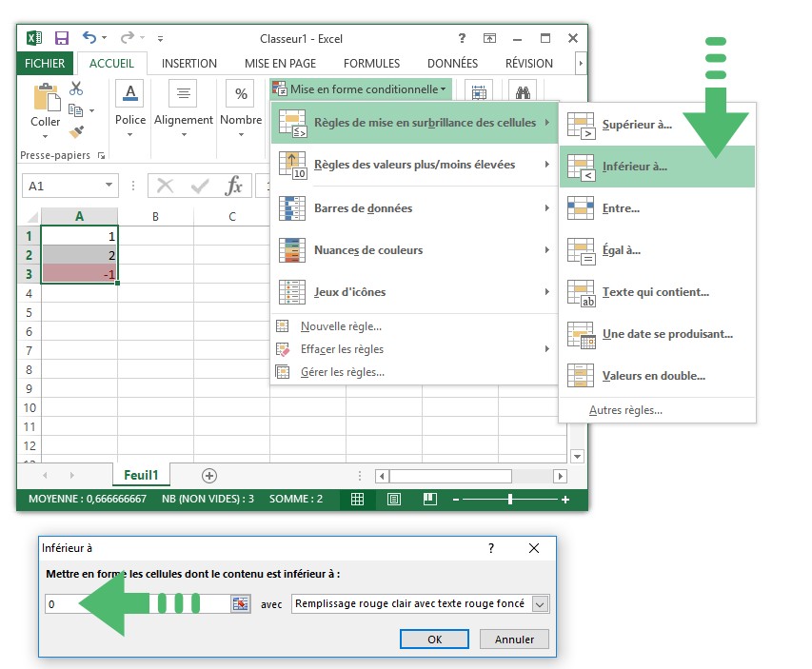Click range selector icon in Inférieur à dialog

(x=240, y=603)
